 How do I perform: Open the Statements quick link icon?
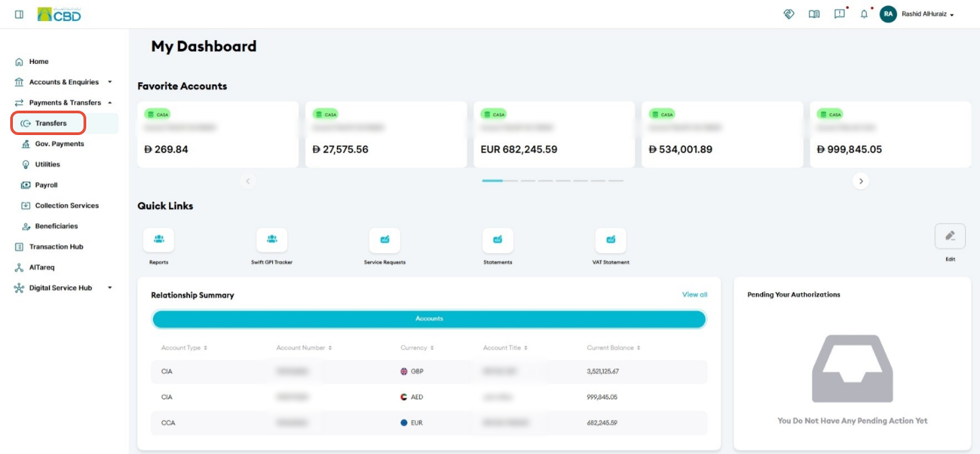click(x=498, y=240)
